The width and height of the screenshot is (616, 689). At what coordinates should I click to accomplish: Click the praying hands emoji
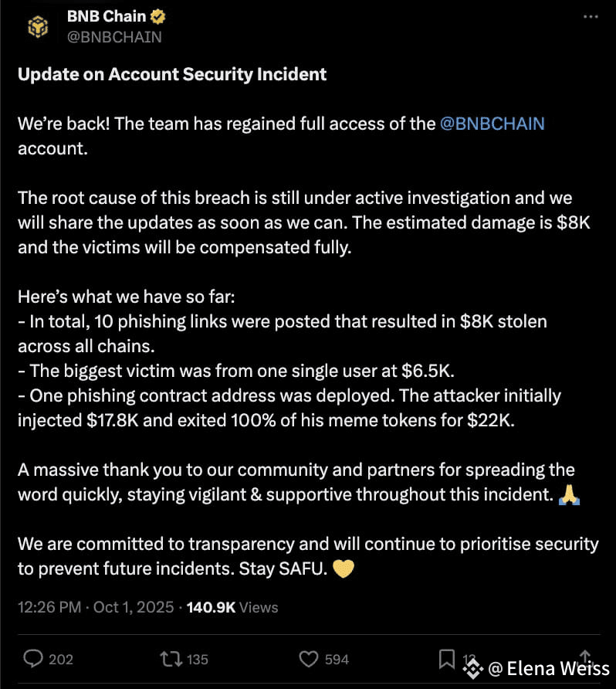click(568, 495)
